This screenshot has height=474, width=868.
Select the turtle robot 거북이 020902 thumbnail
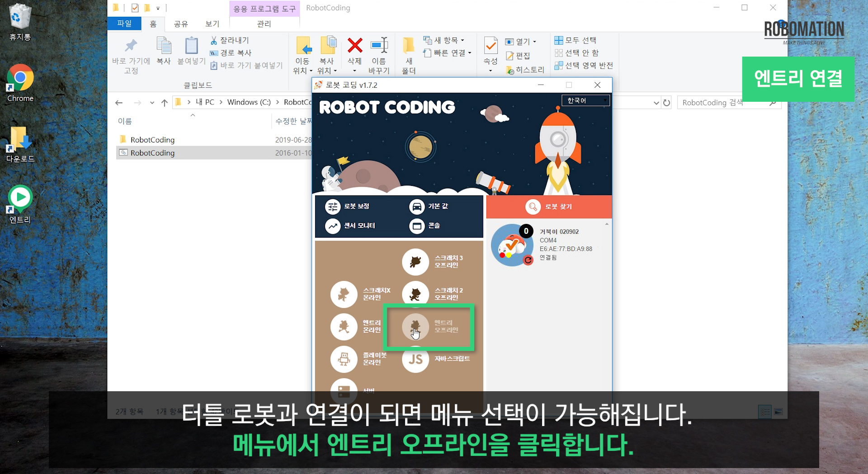512,245
